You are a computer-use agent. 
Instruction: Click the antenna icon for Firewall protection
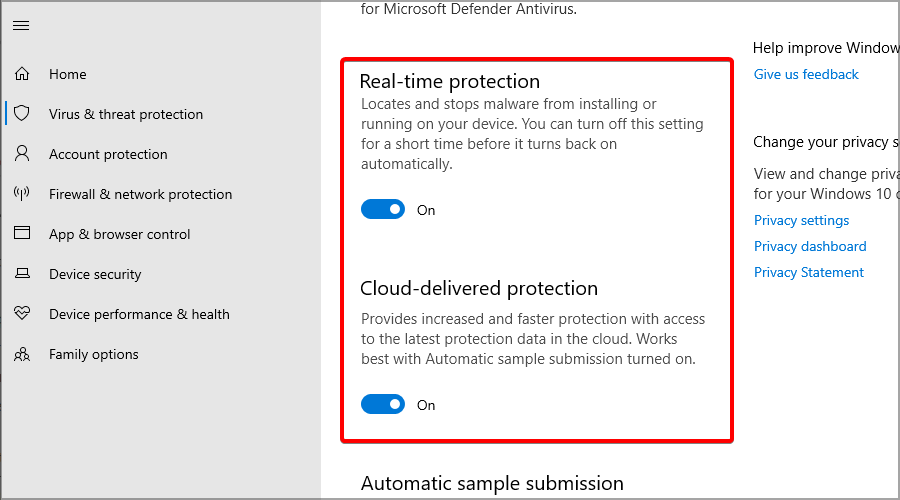(x=22, y=193)
